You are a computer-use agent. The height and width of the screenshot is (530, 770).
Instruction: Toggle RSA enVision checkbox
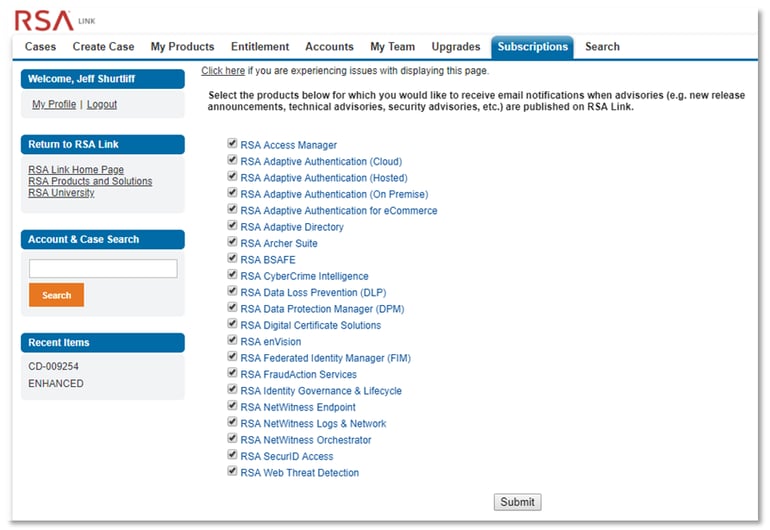(232, 340)
